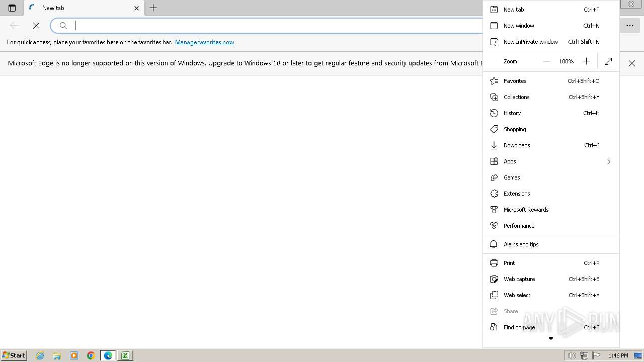Click the Collections icon in menu
The image size is (644, 362).
click(x=494, y=97)
